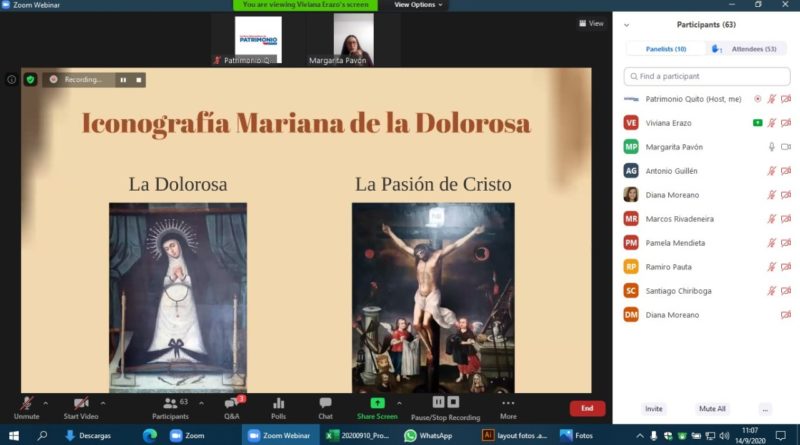The image size is (800, 445).
Task: Click the La Pasión de Cristo painting
Action: tap(433, 298)
